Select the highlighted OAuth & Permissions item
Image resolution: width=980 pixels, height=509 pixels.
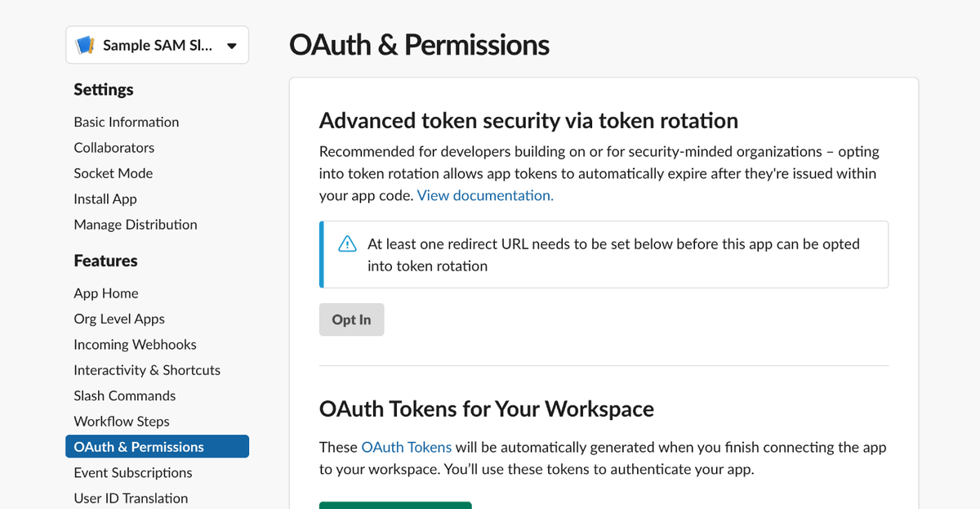[139, 447]
